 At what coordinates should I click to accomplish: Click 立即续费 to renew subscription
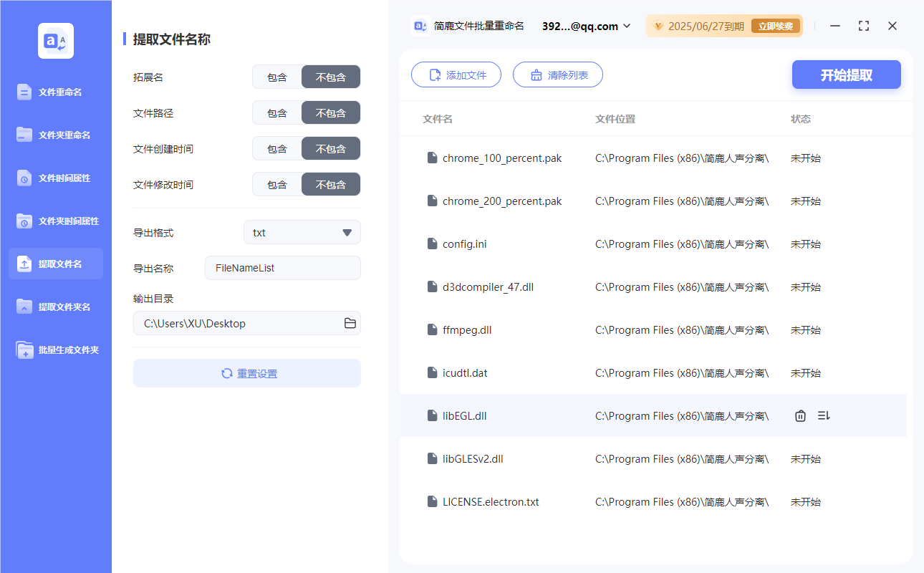click(776, 25)
